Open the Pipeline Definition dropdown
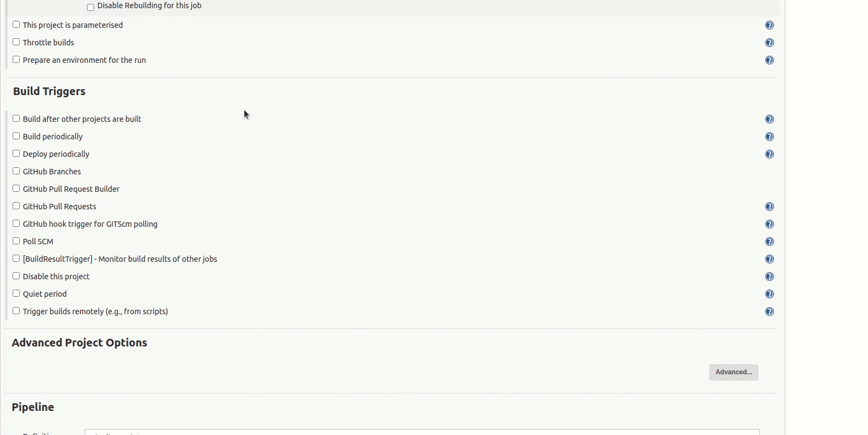Viewport: 868px width, 435px height. (422, 432)
